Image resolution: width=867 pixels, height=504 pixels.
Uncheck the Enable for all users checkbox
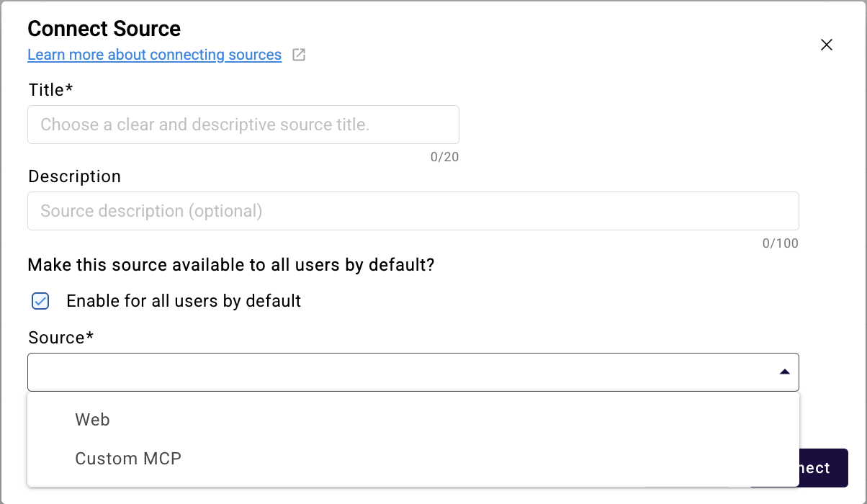tap(40, 301)
